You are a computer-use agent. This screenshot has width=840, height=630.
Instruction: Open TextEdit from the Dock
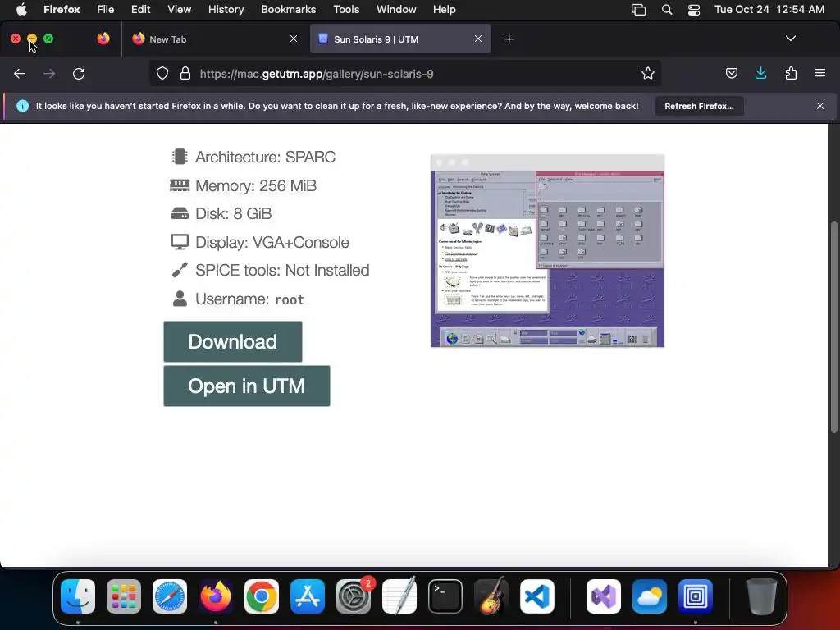pyautogui.click(x=399, y=596)
